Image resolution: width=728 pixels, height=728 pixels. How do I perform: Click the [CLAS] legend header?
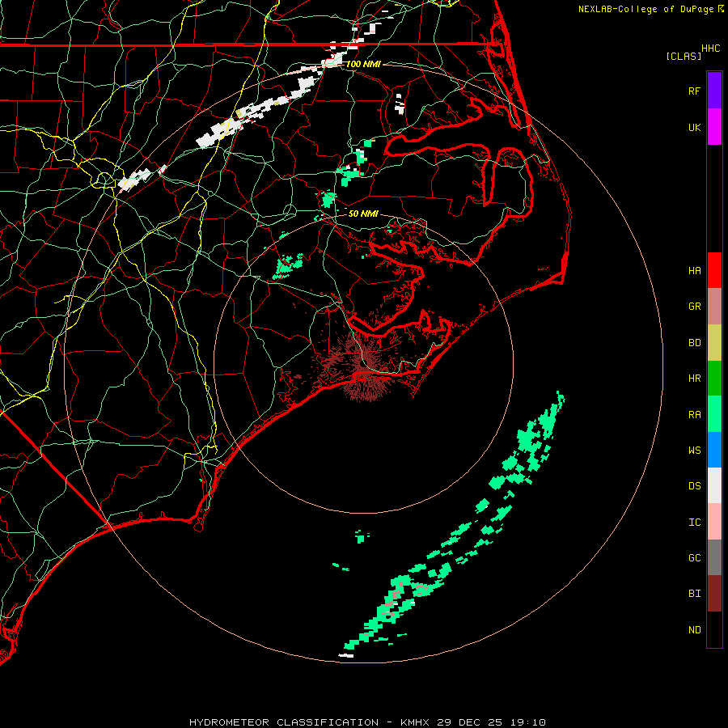click(684, 56)
